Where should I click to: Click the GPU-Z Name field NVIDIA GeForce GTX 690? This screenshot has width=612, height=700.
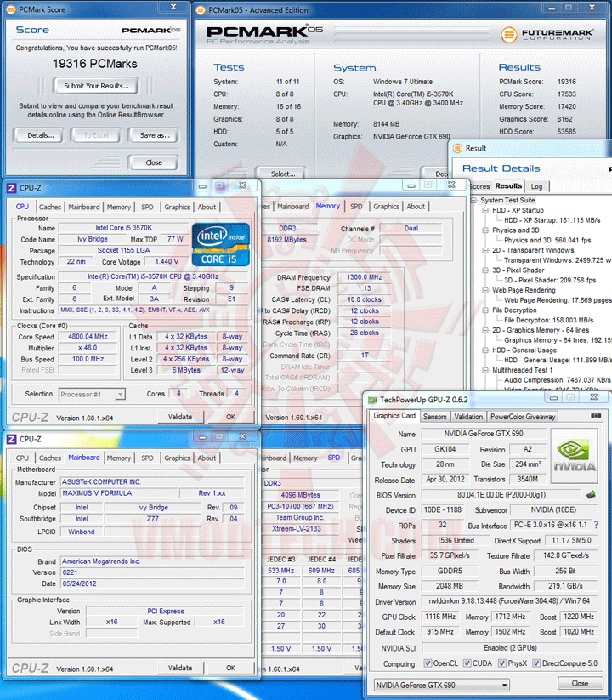click(484, 434)
